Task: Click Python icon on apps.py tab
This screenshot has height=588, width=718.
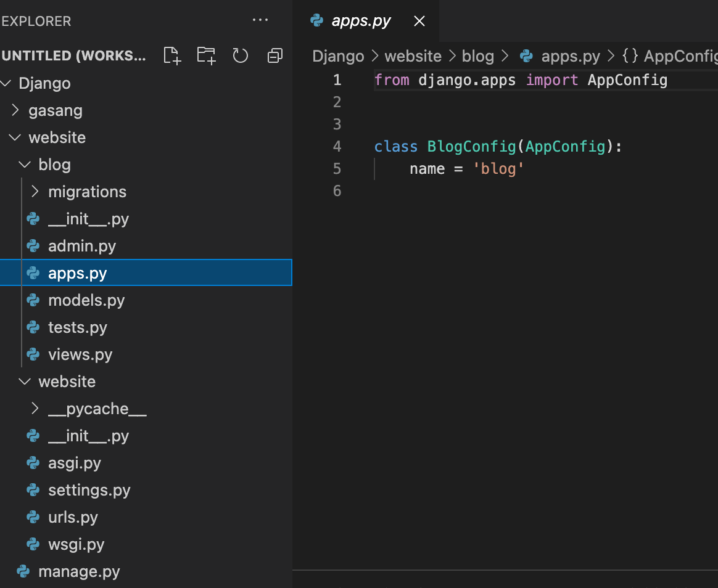Action: [317, 20]
